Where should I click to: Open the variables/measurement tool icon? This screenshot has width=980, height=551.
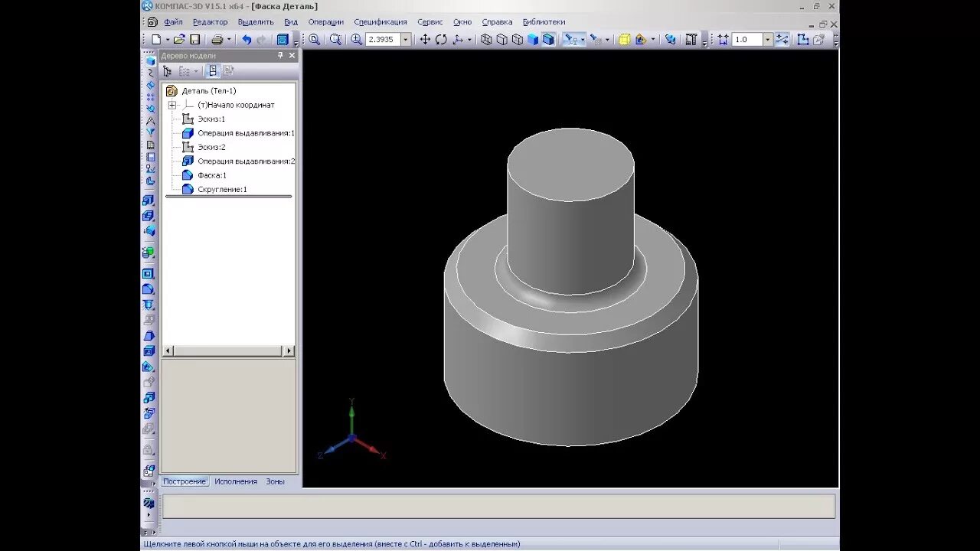click(691, 39)
